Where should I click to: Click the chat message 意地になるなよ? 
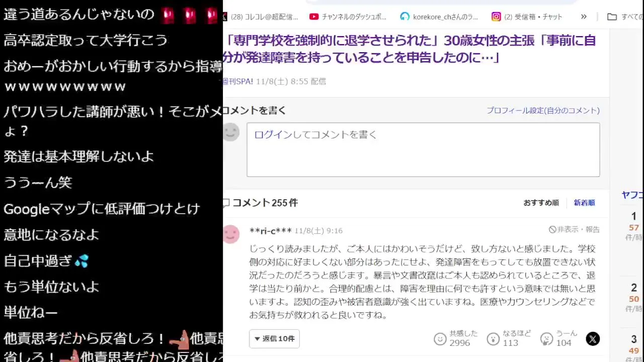tap(51, 235)
